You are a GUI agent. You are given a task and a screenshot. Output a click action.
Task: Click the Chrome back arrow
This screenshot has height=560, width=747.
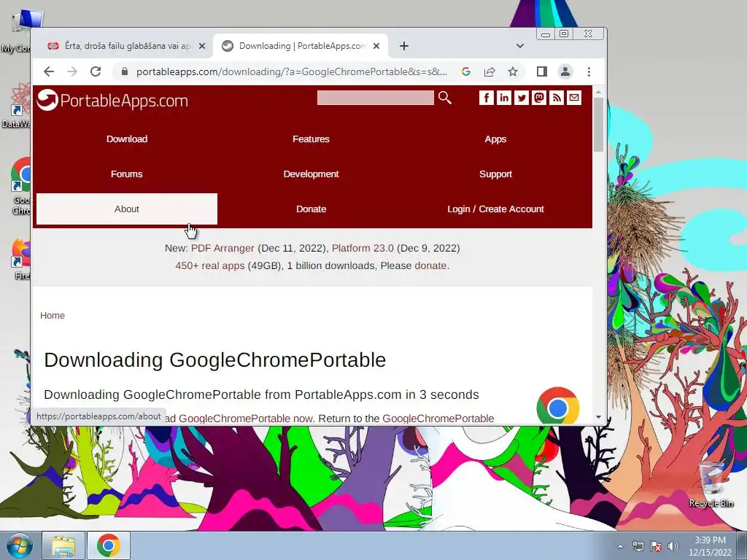[x=49, y=71]
